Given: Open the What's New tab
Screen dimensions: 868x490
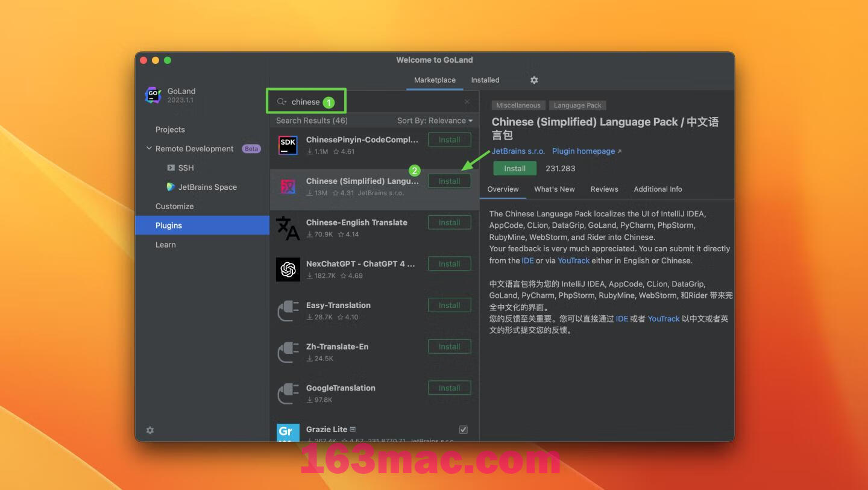Looking at the screenshot, I should (555, 189).
